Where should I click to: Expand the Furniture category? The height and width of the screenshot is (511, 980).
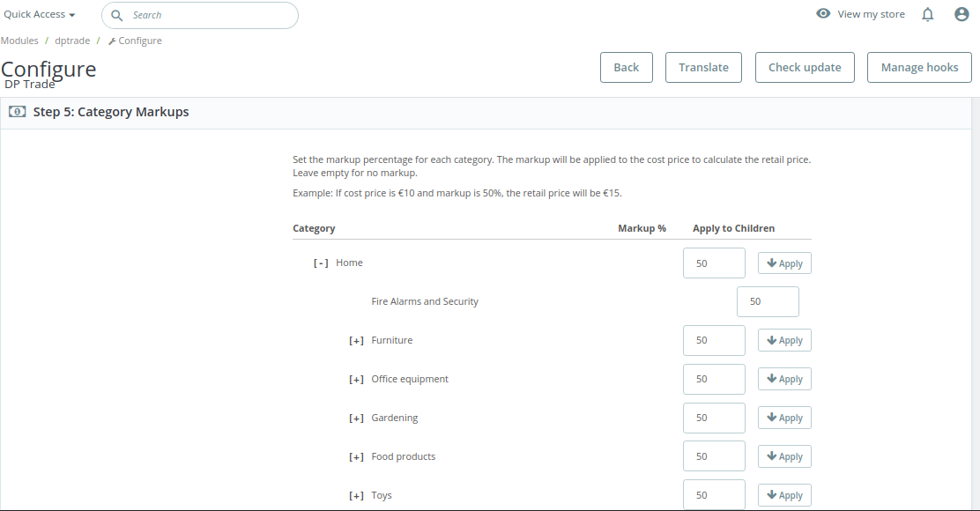point(356,341)
